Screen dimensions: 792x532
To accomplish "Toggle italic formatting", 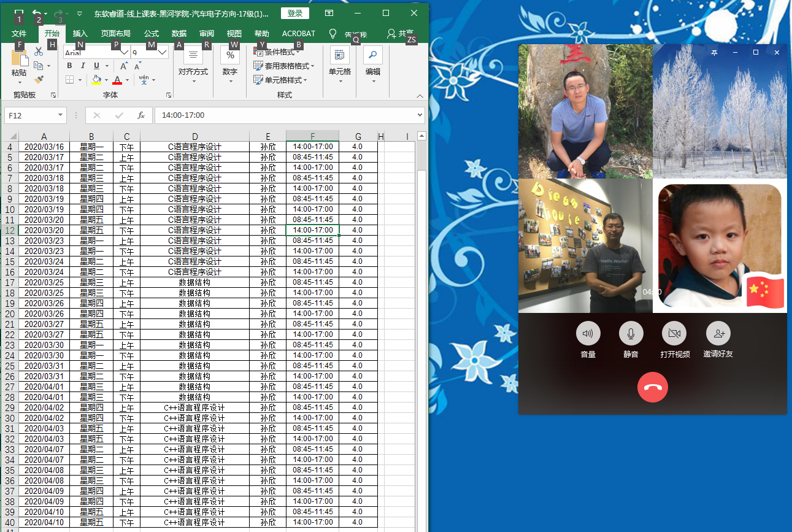I will pyautogui.click(x=83, y=66).
